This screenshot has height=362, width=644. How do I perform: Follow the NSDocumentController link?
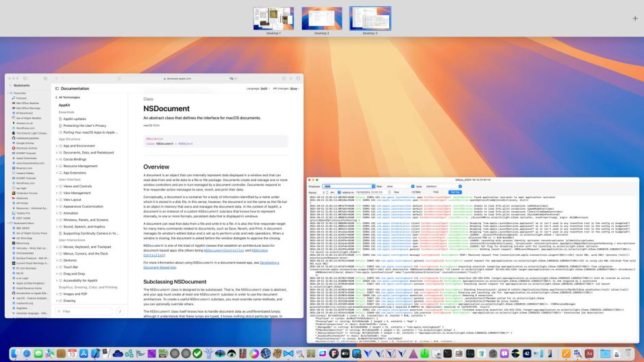coord(224,250)
